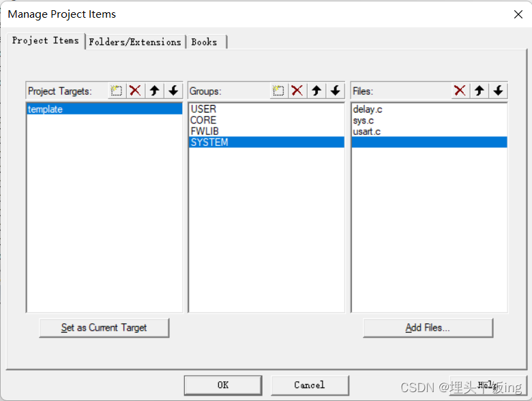
Task: Delete the selected file in Files
Action: (x=460, y=91)
